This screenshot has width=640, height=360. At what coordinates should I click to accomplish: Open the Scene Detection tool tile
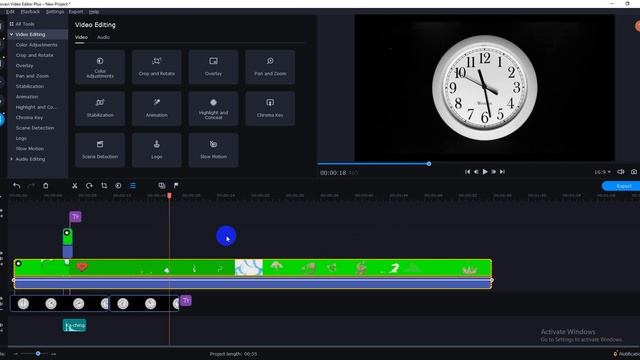tap(100, 150)
